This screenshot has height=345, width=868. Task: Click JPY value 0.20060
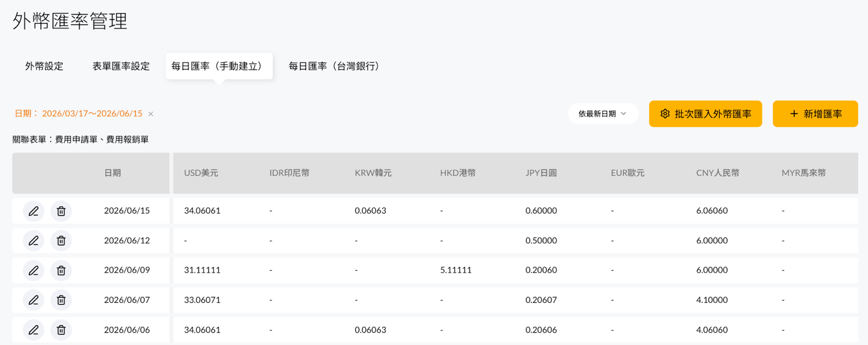(x=541, y=270)
